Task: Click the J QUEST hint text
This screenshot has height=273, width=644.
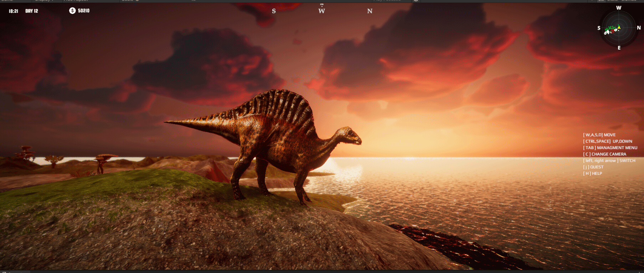Action: tap(593, 167)
